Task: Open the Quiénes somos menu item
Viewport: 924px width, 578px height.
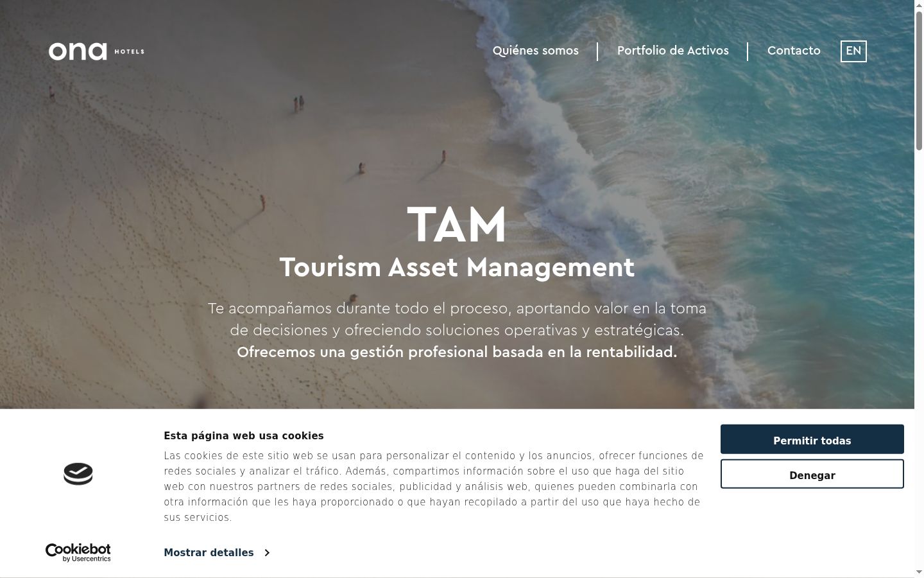Action: (535, 51)
